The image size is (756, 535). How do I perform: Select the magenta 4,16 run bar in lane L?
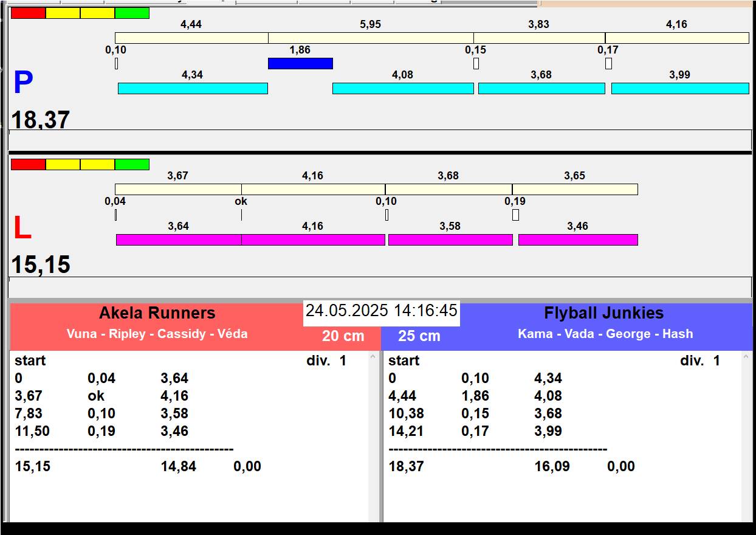point(314,240)
